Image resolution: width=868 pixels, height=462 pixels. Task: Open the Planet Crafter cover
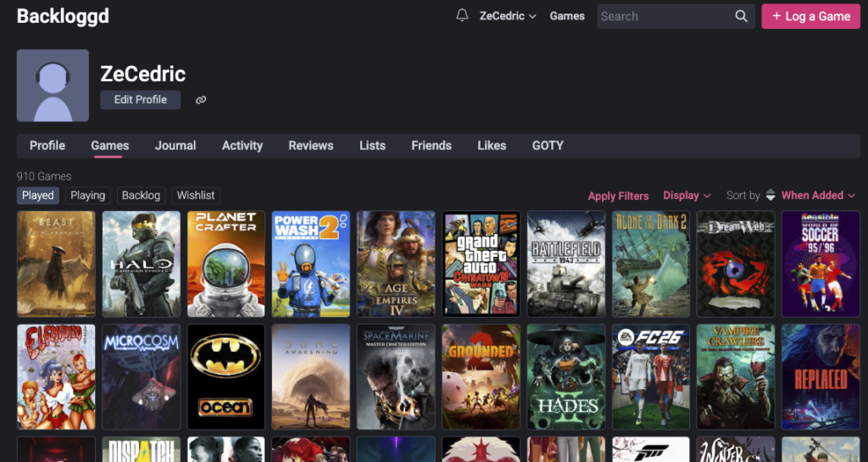pyautogui.click(x=225, y=264)
